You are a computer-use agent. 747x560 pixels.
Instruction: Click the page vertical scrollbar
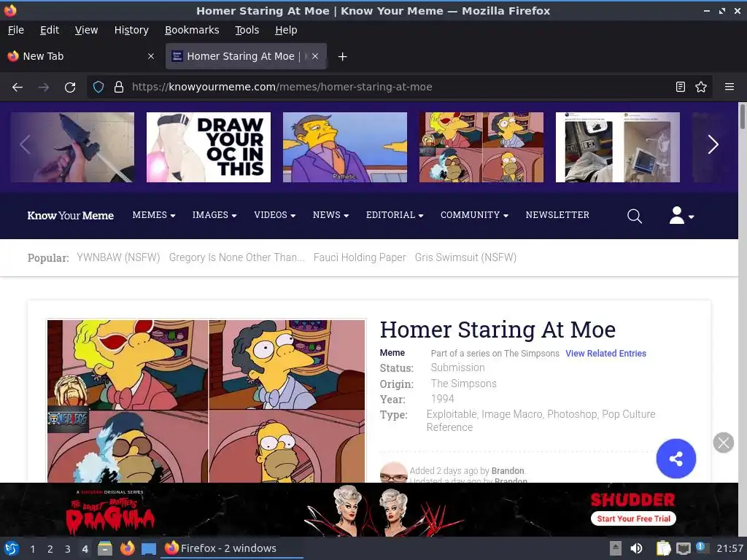point(742,116)
